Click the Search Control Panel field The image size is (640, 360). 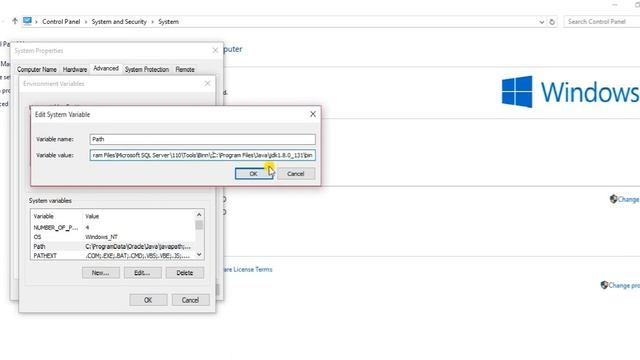602,22
